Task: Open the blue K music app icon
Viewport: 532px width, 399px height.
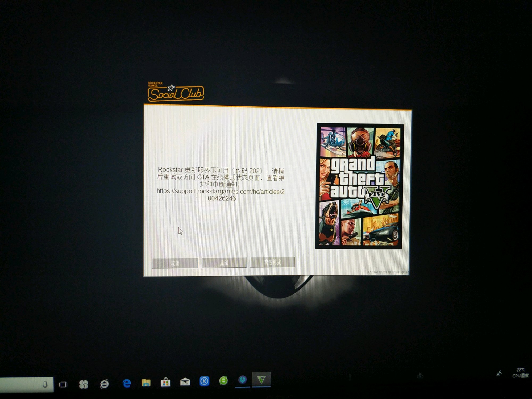Action: 204,381
